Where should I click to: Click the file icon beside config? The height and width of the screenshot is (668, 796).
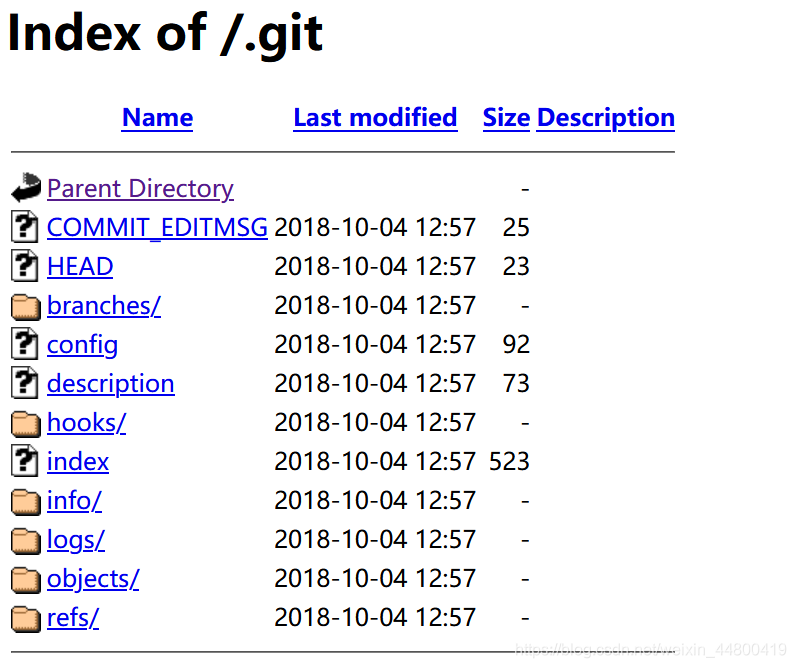[x=25, y=344]
